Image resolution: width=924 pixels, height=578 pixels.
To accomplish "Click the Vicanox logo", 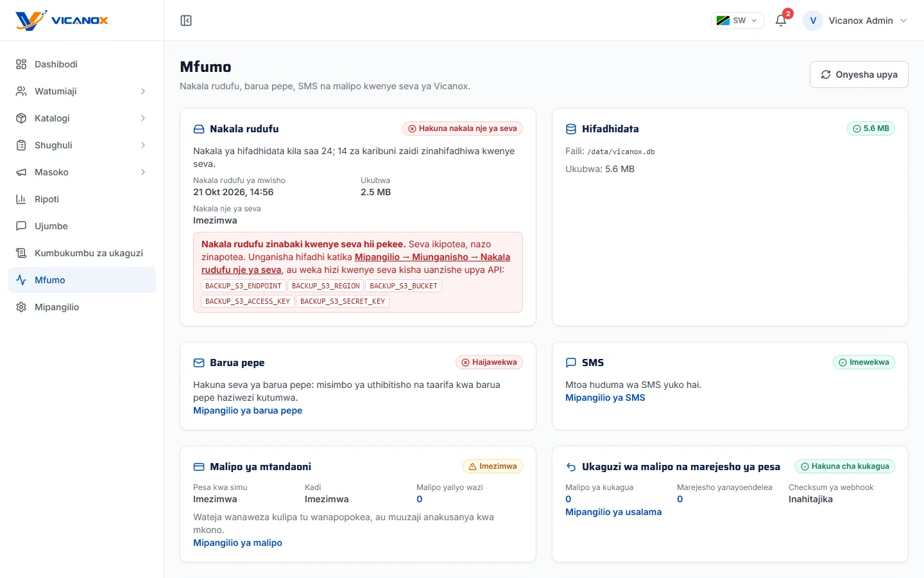I will [x=62, y=21].
